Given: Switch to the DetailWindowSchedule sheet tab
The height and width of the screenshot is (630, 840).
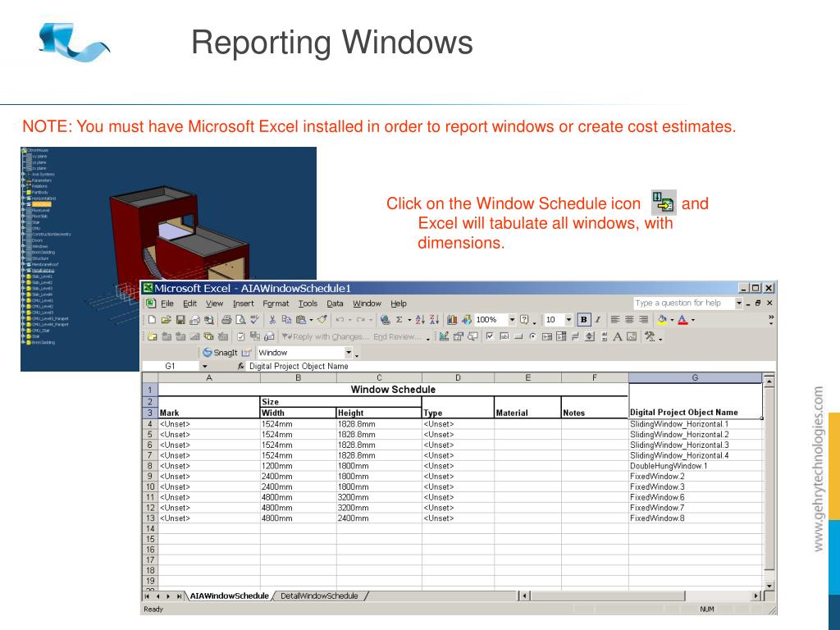Looking at the screenshot, I should click(319, 596).
